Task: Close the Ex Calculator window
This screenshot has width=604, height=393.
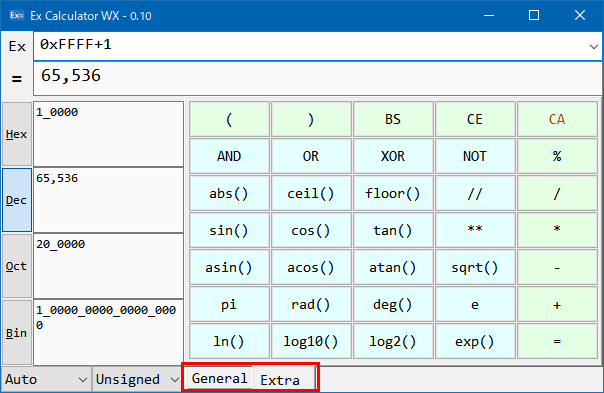Action: 580,15
